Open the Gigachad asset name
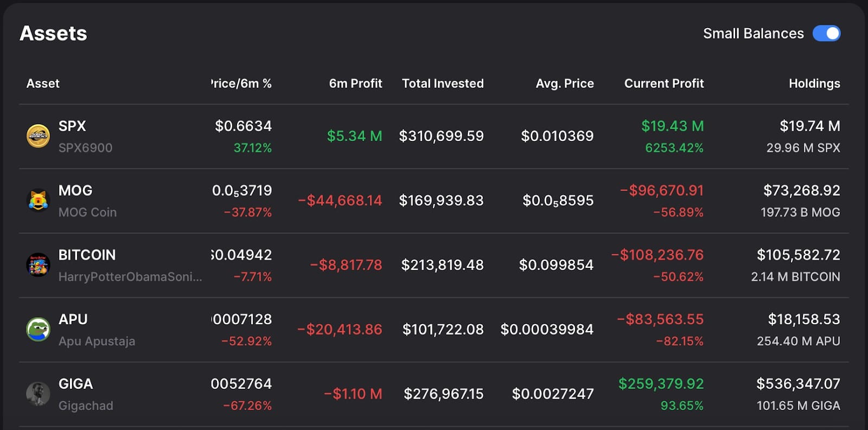Screen dimensions: 868x430 click(x=86, y=406)
